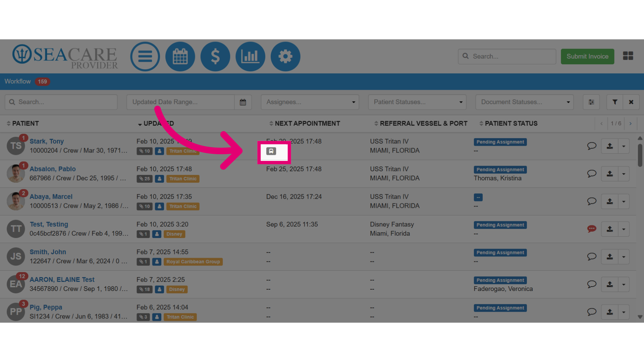Click upload icon for Test, Testing
This screenshot has width=644, height=362.
pyautogui.click(x=610, y=229)
